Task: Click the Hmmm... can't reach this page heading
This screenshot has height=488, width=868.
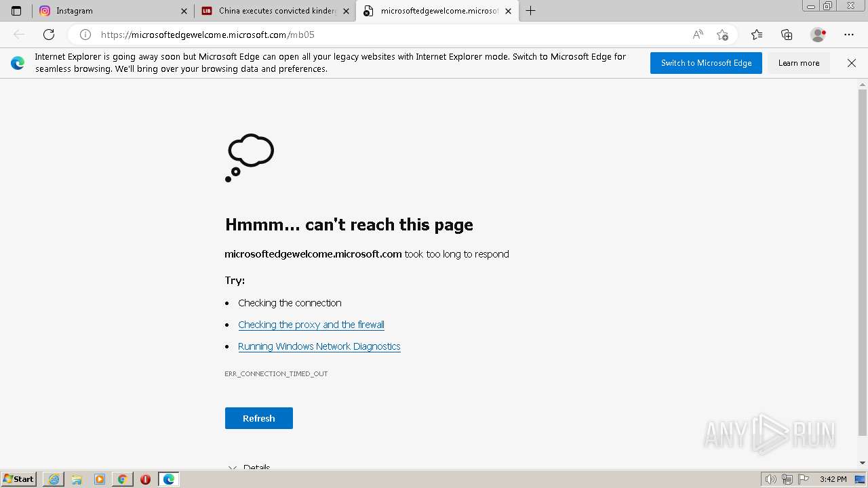Action: (349, 224)
